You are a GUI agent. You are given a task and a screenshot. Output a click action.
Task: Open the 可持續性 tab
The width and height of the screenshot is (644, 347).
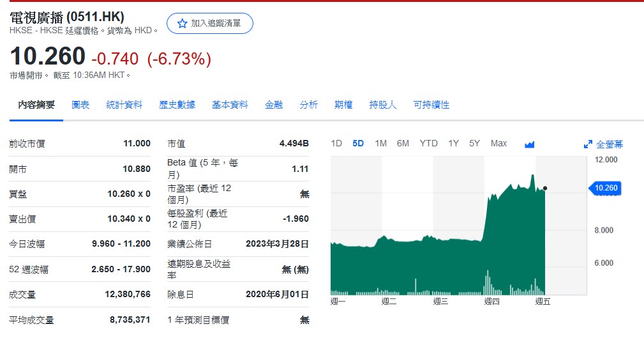[x=431, y=105]
